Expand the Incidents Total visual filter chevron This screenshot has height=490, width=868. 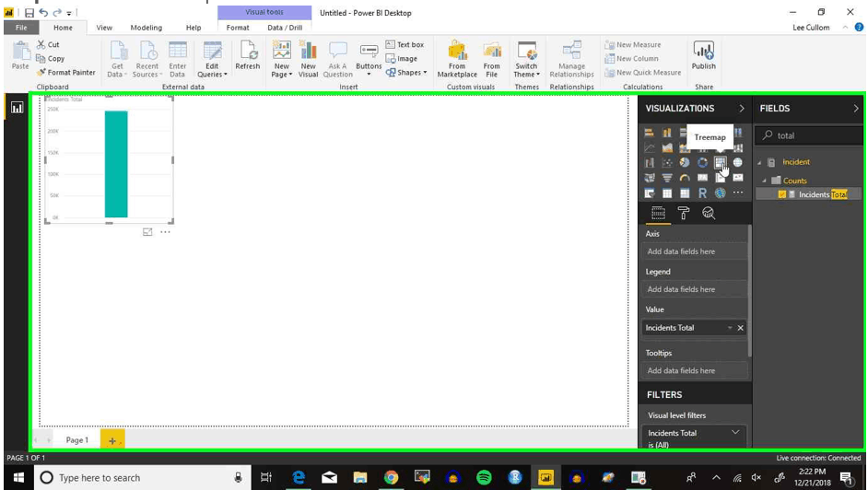pyautogui.click(x=735, y=433)
